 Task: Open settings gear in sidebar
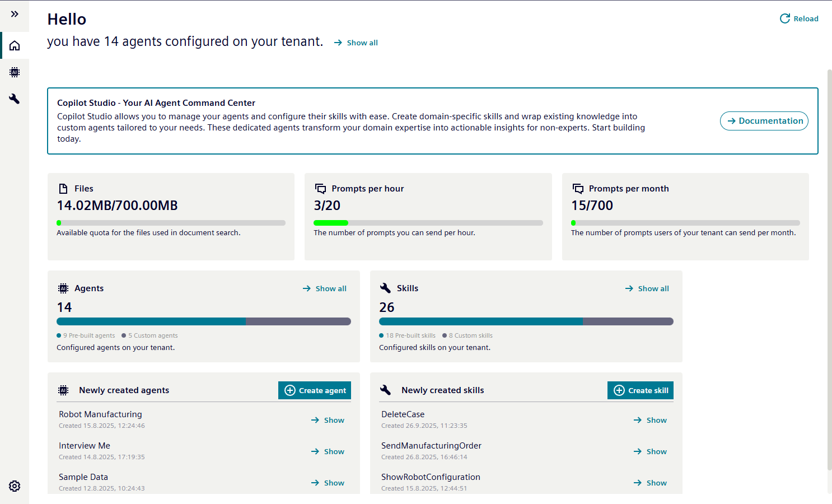15,486
